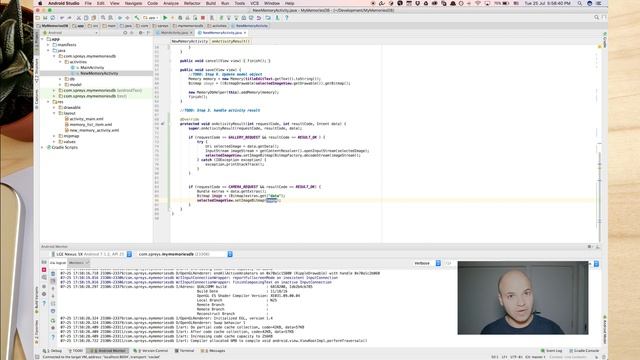Open Android Monitor help question mark

44,303
